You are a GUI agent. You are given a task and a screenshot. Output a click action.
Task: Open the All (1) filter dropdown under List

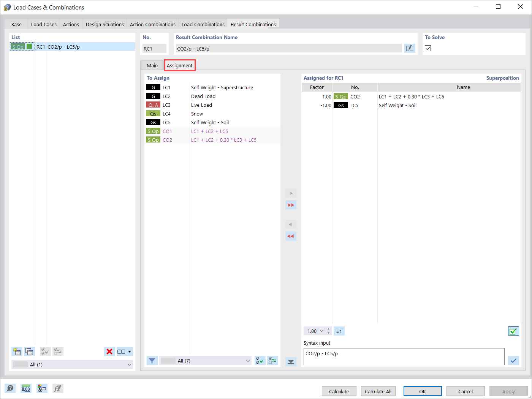[x=72, y=364]
